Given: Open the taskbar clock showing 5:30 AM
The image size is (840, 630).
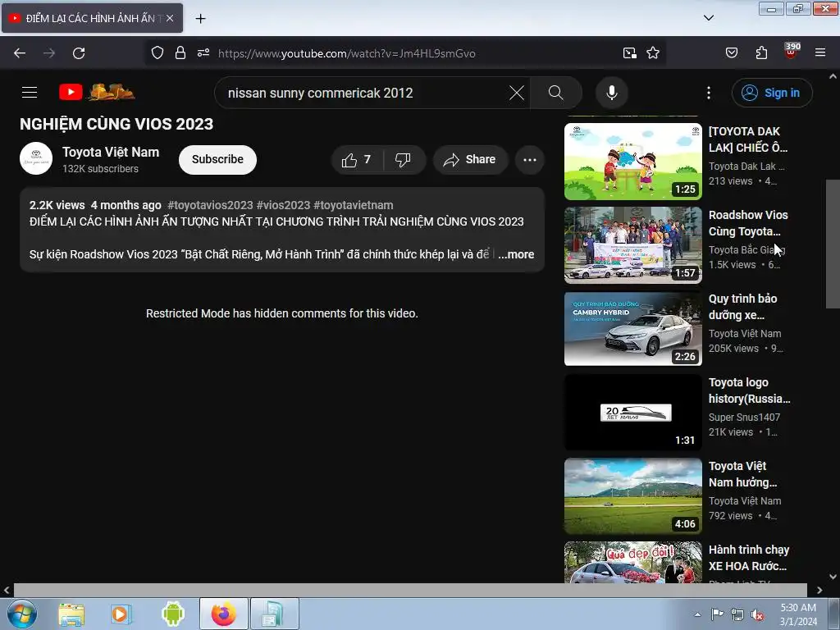Looking at the screenshot, I should [x=798, y=614].
